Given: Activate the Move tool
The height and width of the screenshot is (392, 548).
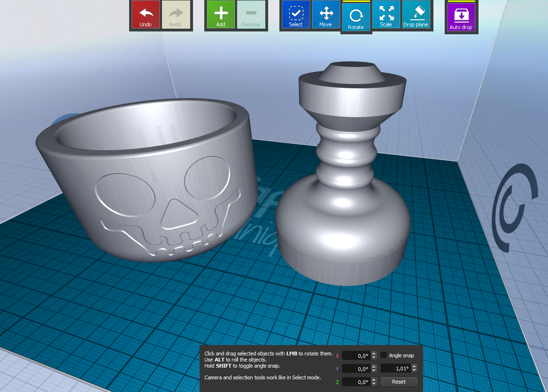Looking at the screenshot, I should point(326,15).
